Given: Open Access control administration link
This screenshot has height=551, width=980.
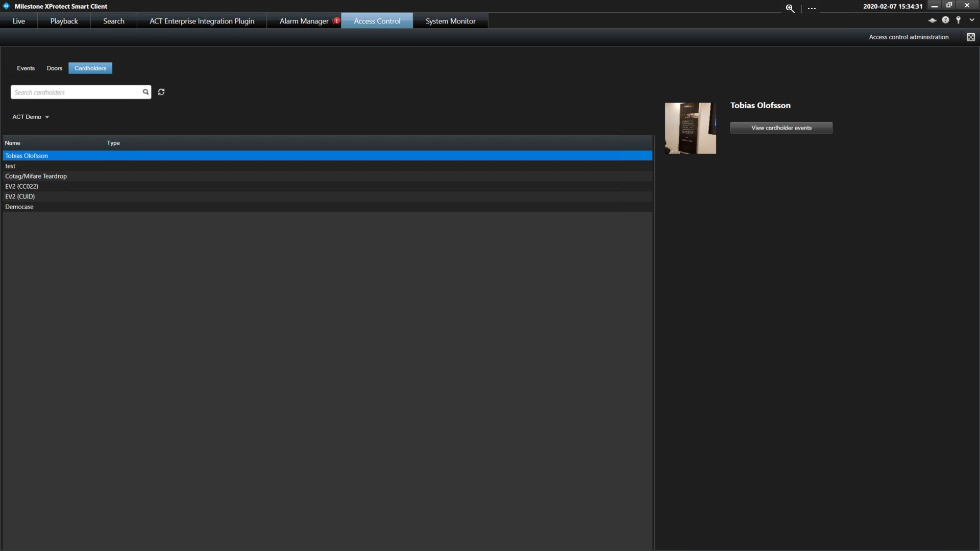Looking at the screenshot, I should click(x=909, y=37).
